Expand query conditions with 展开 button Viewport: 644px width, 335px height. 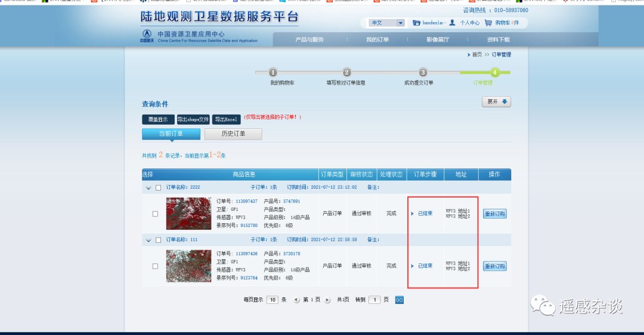(496, 102)
